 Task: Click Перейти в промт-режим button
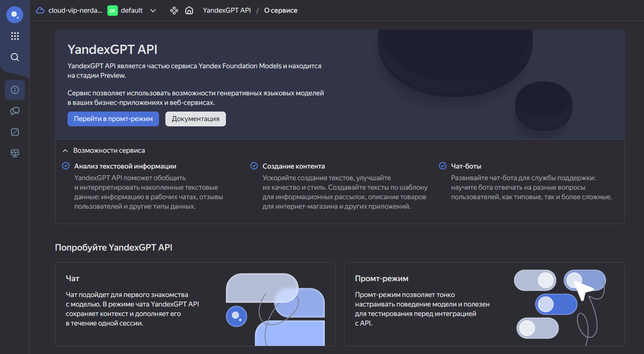pyautogui.click(x=113, y=119)
